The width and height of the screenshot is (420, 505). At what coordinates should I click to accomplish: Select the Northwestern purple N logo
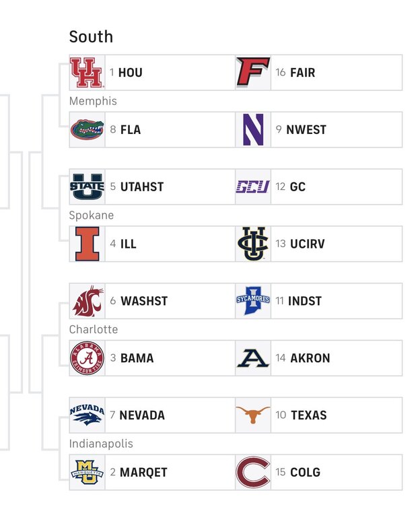(253, 130)
